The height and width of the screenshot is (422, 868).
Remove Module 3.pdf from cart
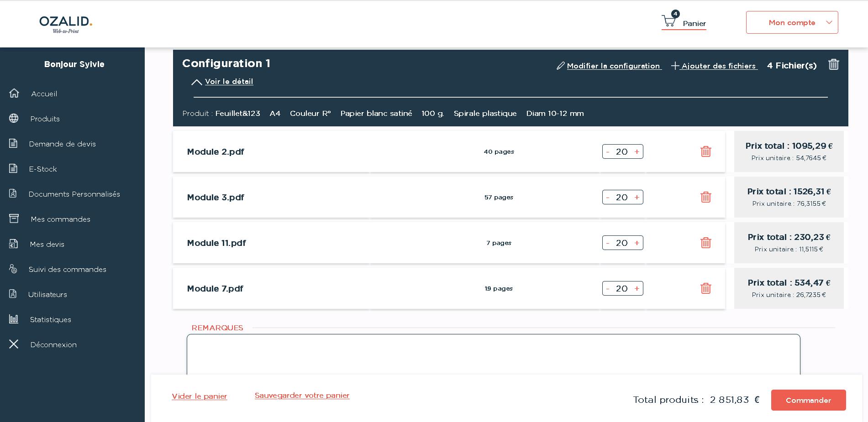pyautogui.click(x=705, y=197)
